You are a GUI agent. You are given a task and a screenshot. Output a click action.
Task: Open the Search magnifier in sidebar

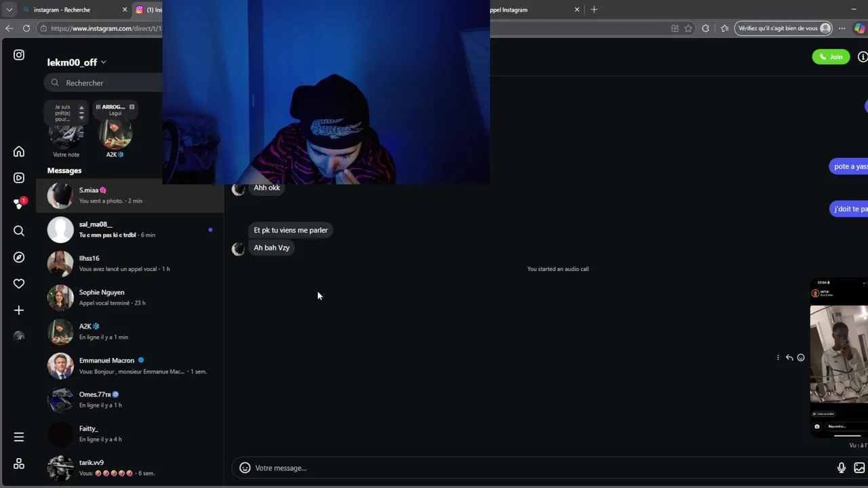click(19, 231)
